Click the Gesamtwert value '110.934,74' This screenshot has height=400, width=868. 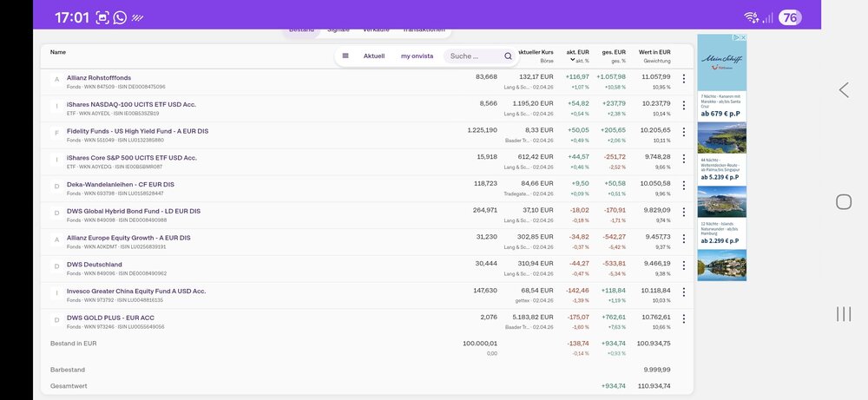[x=654, y=386]
